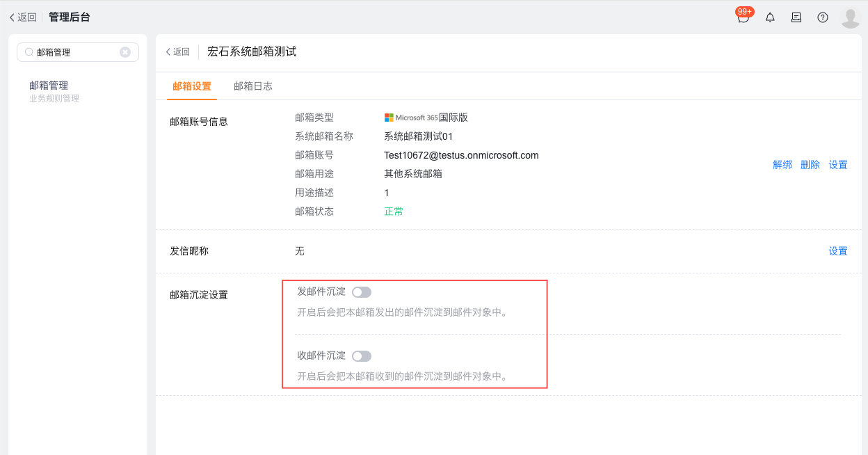Clear the search box with X icon
The width and height of the screenshot is (868, 455).
[x=125, y=52]
